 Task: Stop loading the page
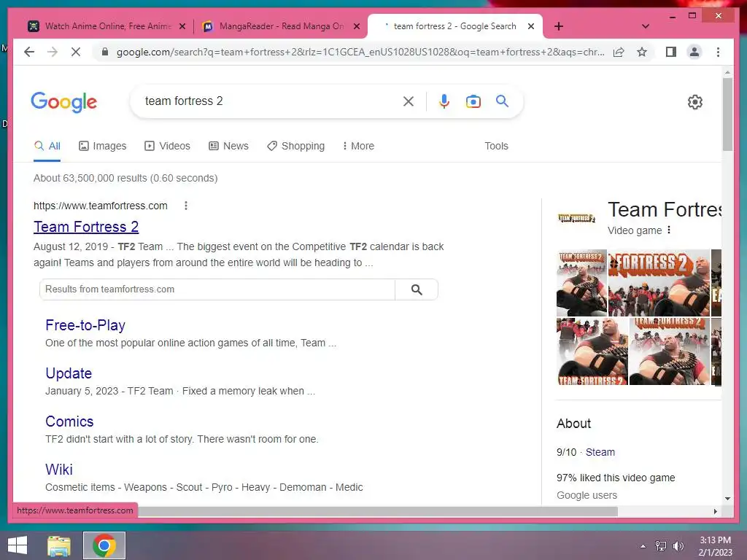(x=76, y=52)
